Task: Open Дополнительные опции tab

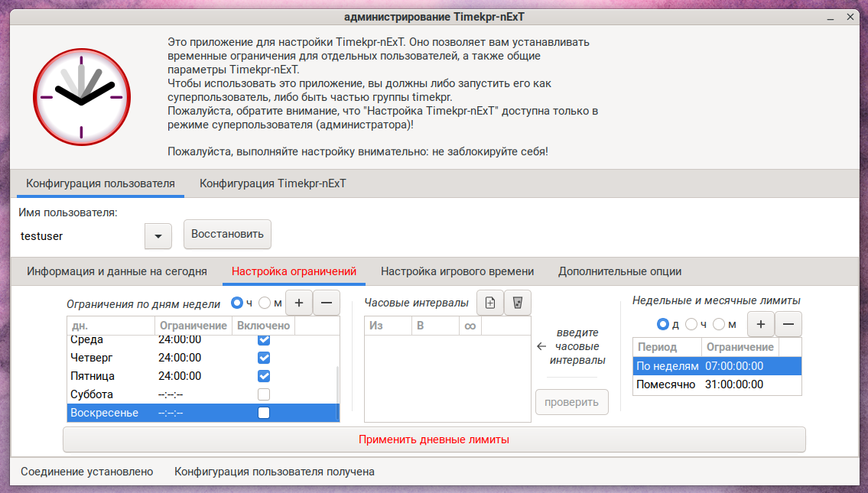Action: click(619, 271)
